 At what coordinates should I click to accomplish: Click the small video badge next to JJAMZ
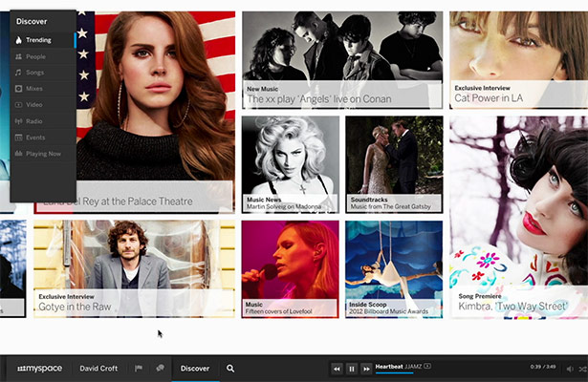[427, 366]
